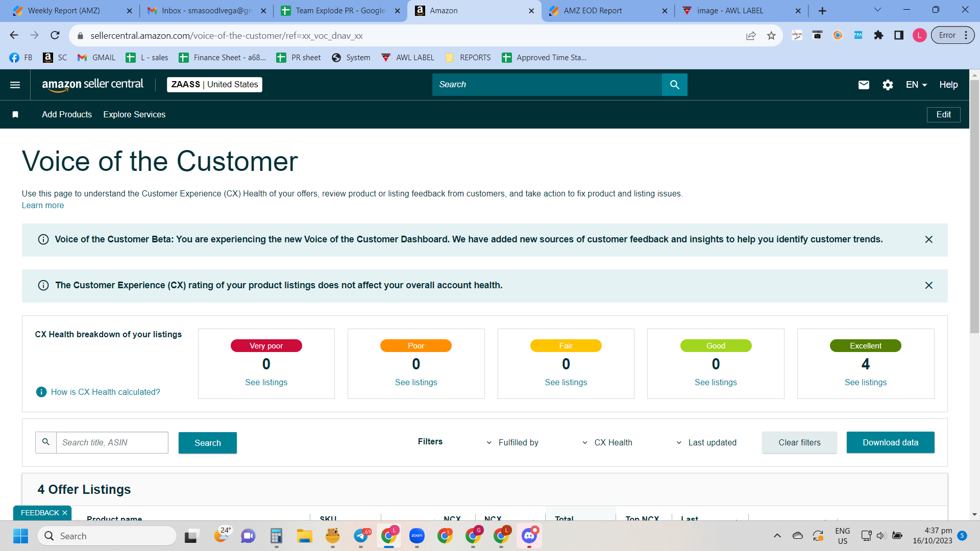Click the Edit button in navigation bar

point(944,115)
